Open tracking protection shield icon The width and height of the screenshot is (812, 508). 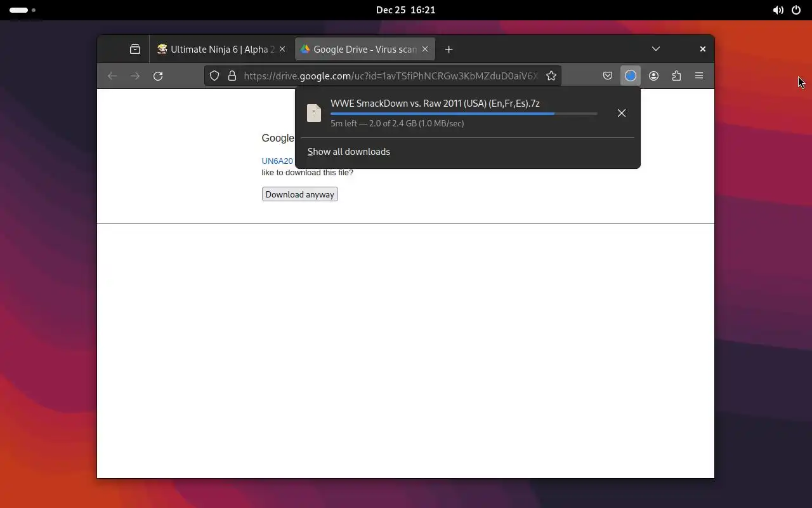point(214,76)
